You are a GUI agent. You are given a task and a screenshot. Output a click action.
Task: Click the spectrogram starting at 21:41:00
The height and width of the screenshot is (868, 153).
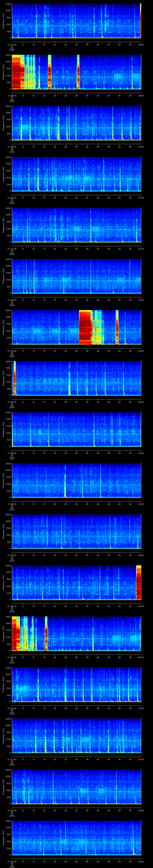[x=76, y=225]
